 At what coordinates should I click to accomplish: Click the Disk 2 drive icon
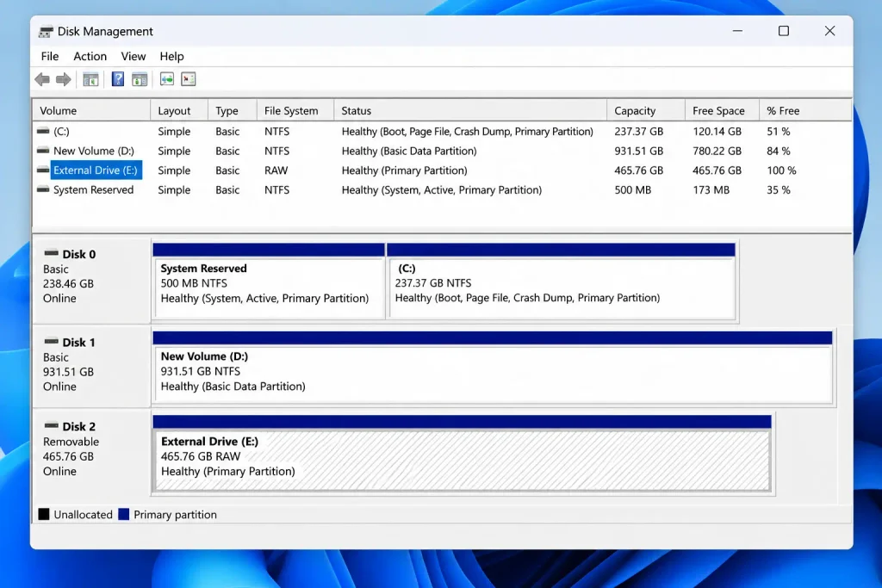click(x=51, y=425)
